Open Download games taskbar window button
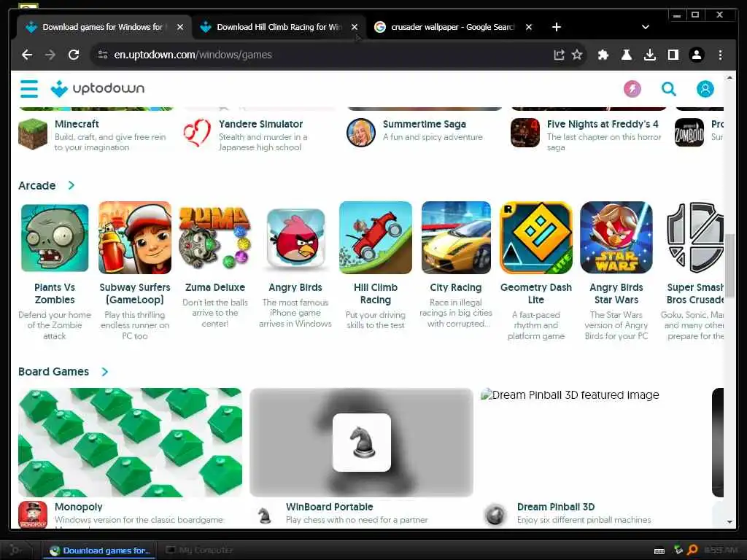This screenshot has height=560, width=747. [x=99, y=551]
